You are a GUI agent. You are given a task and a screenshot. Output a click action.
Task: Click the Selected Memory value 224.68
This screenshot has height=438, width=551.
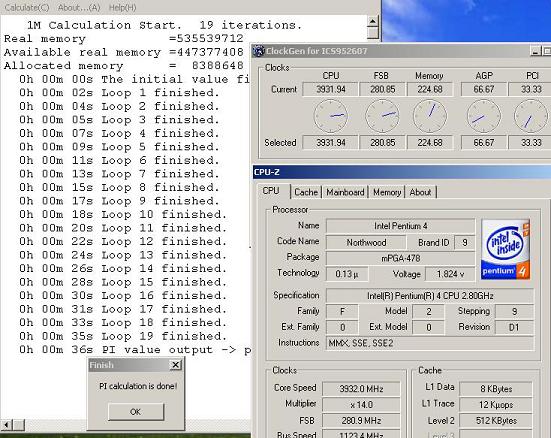(430, 143)
